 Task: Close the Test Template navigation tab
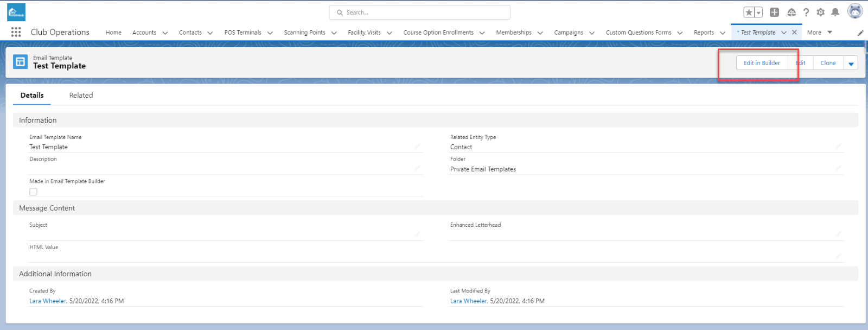(x=794, y=33)
